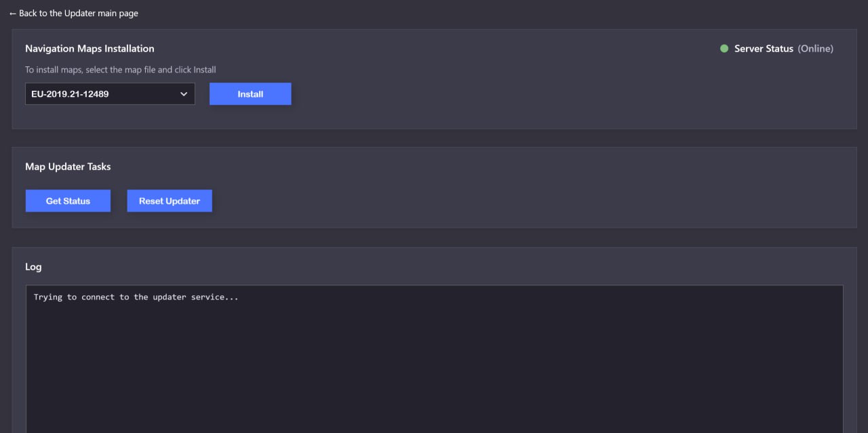Click the green server status dot
Viewport: 868px width, 433px height.
(724, 49)
